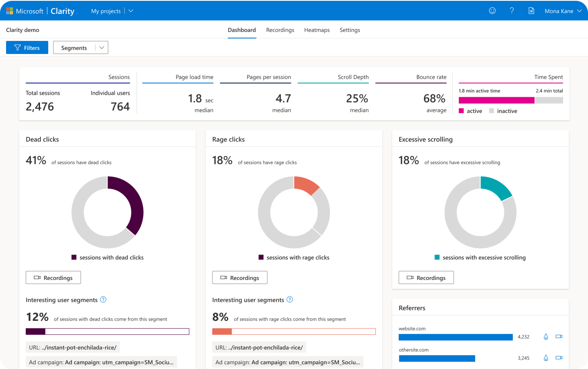Viewport: 588px width, 369px height.
Task: Open recordings camera icon for website.com
Action: pyautogui.click(x=559, y=337)
